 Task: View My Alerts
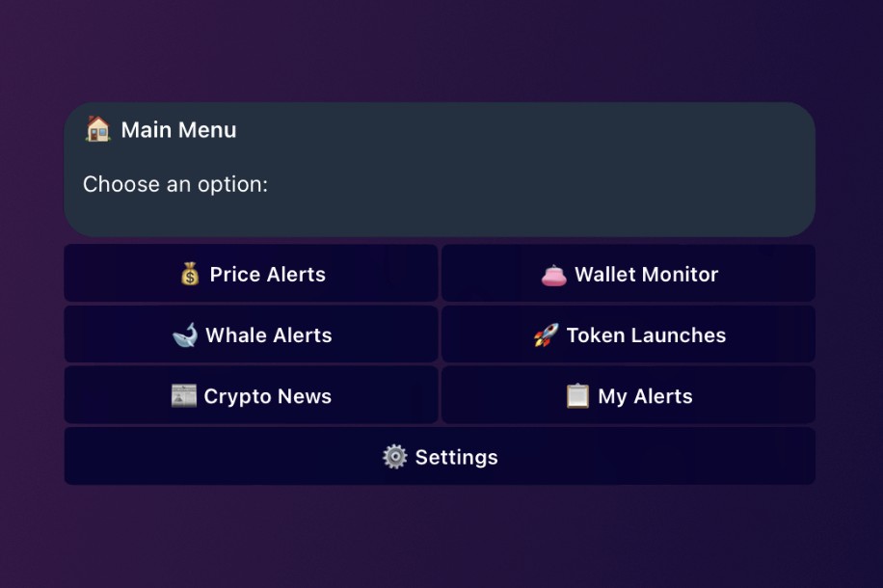point(628,396)
